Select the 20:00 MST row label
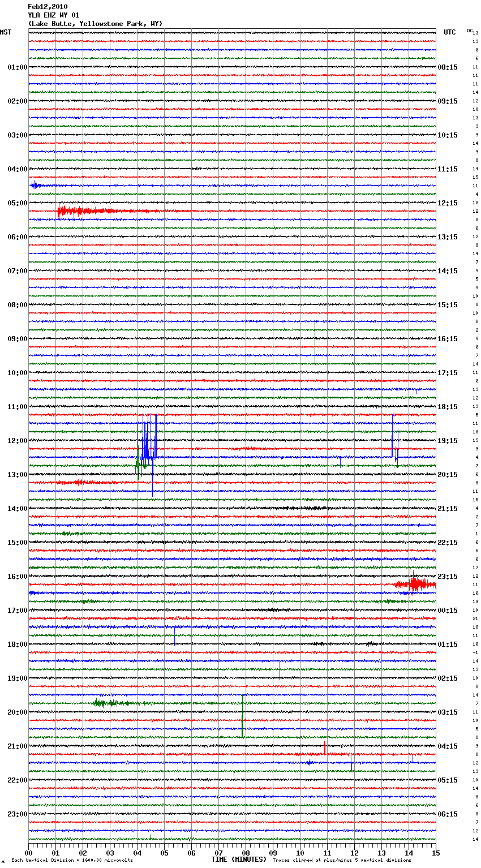 point(18,712)
